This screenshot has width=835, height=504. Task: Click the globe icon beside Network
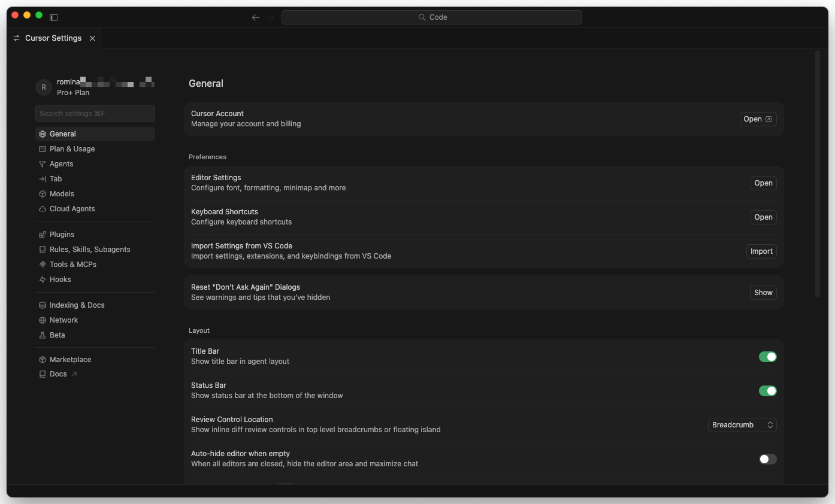(x=43, y=320)
